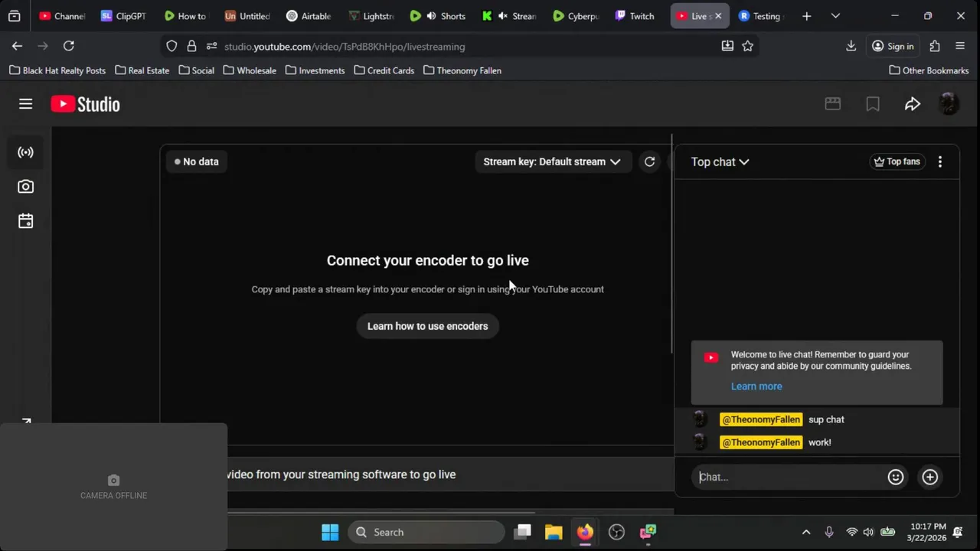
Task: Click the clapperboard icon in Studio header
Action: pyautogui.click(x=832, y=104)
